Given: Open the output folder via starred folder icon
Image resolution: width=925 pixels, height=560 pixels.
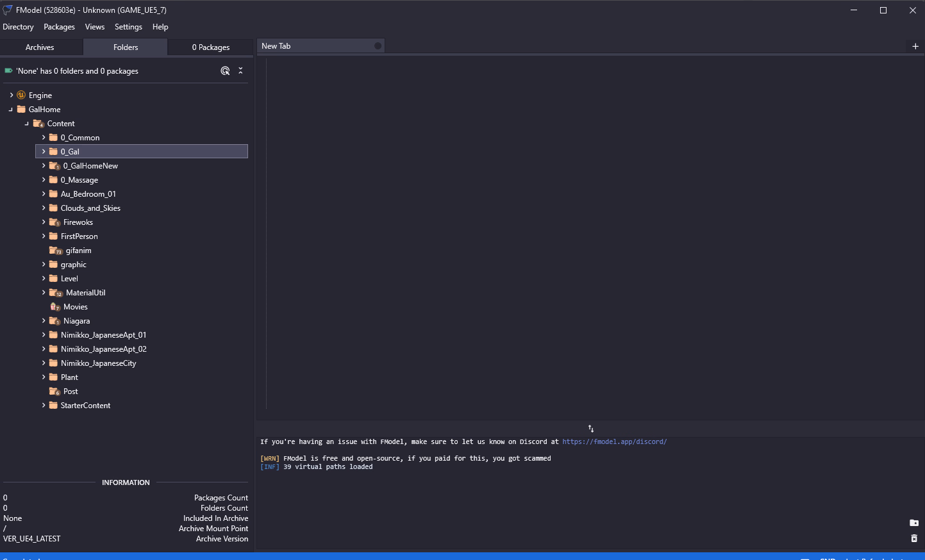Looking at the screenshot, I should 914,523.
